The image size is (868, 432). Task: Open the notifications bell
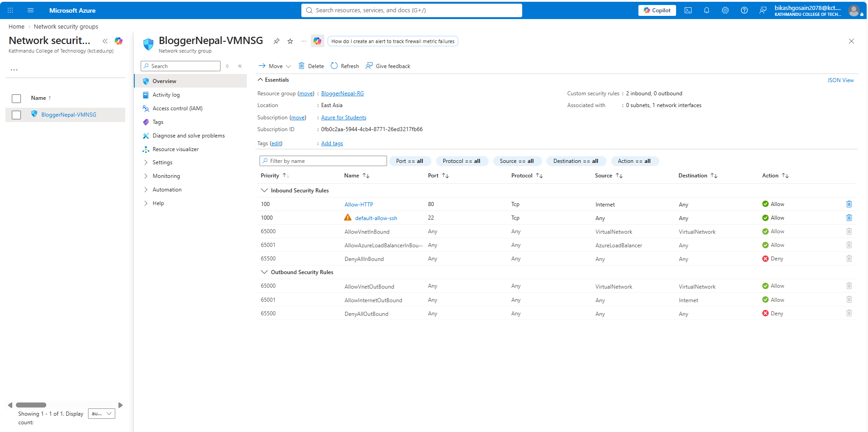(x=706, y=10)
